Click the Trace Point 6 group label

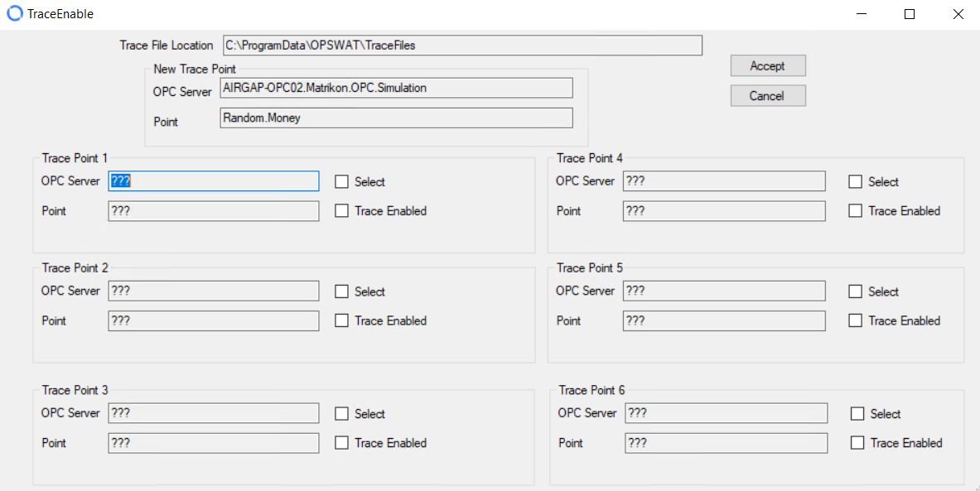[591, 391]
